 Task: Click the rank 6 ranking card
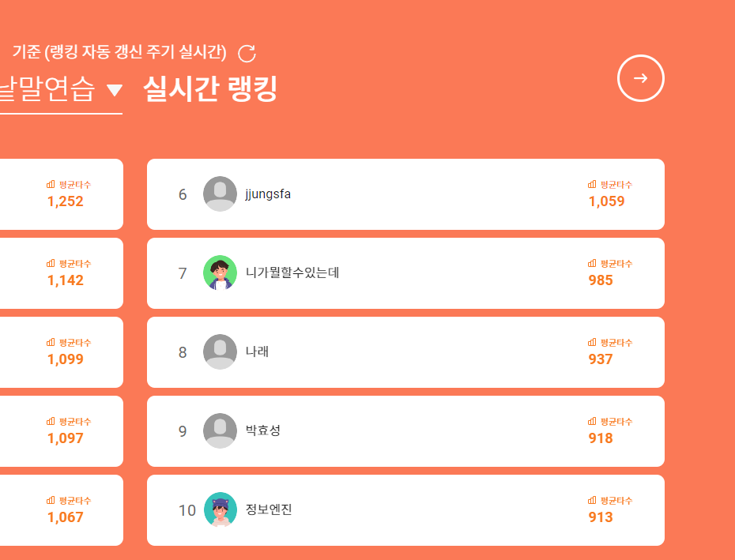(405, 194)
